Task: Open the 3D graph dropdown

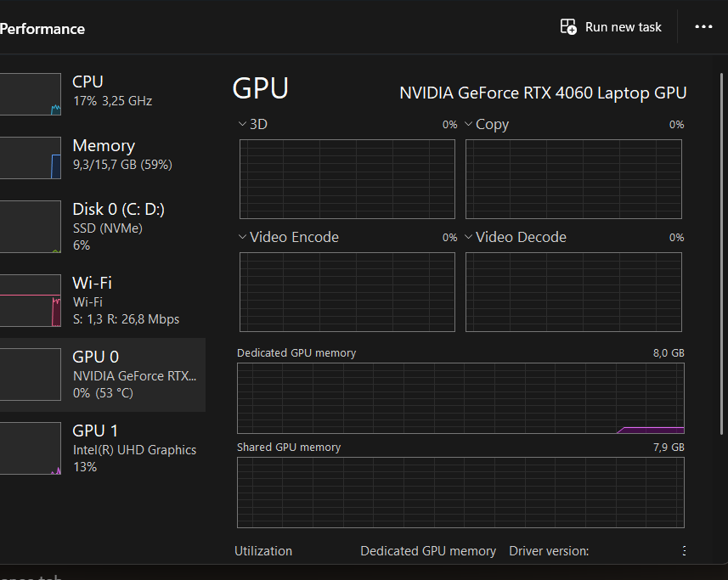Action: 242,124
